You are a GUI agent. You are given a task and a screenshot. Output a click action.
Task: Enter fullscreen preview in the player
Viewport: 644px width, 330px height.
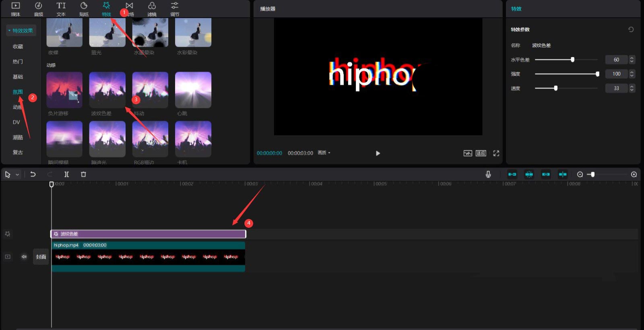point(496,153)
